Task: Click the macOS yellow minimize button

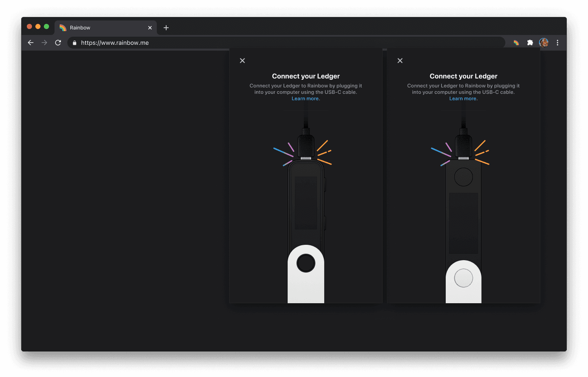Action: tap(38, 26)
